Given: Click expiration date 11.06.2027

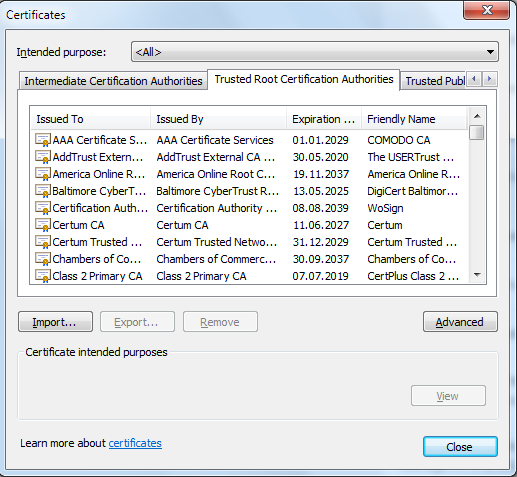Looking at the screenshot, I should [x=320, y=225].
